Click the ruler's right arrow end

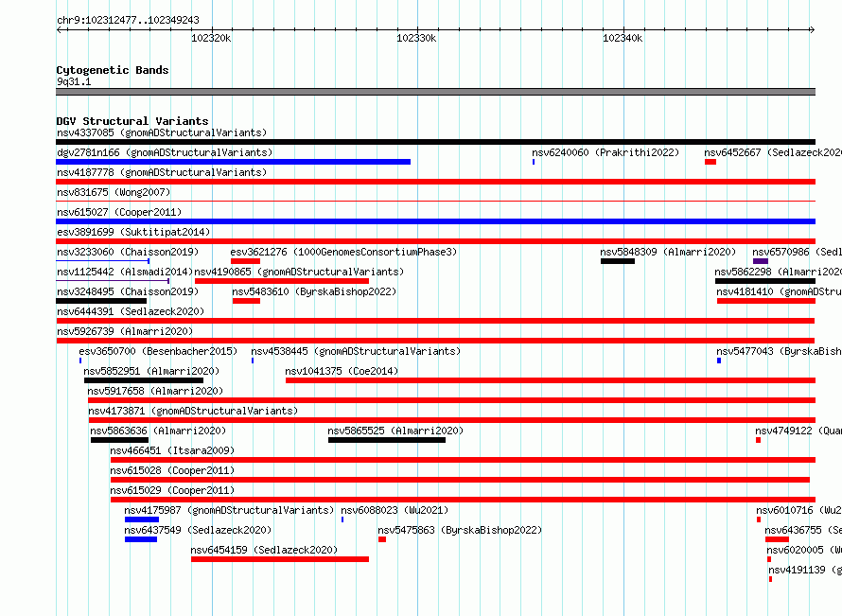click(x=812, y=29)
